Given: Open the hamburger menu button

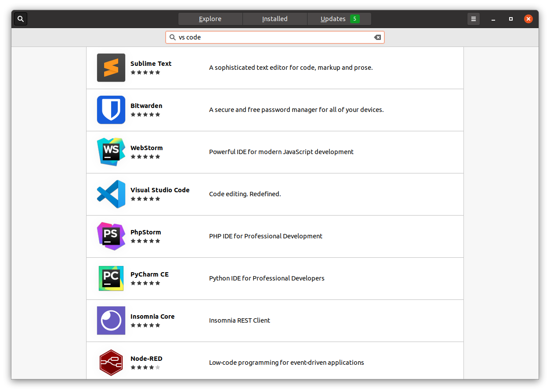Looking at the screenshot, I should pos(473,19).
